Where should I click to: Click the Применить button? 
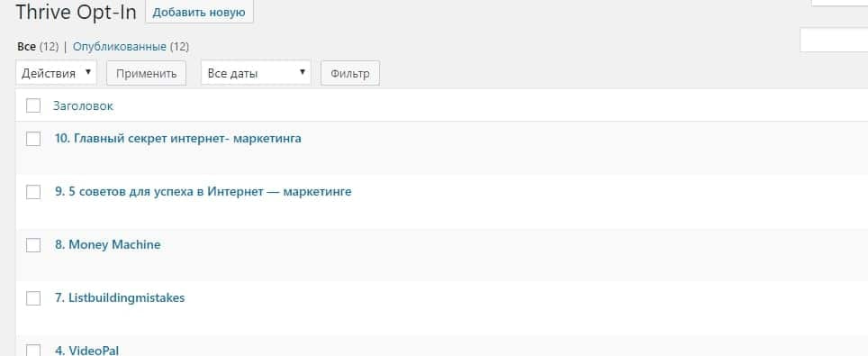click(x=146, y=73)
